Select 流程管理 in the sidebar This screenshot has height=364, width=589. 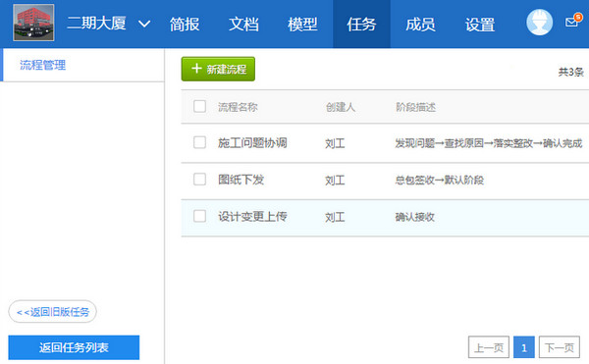43,65
